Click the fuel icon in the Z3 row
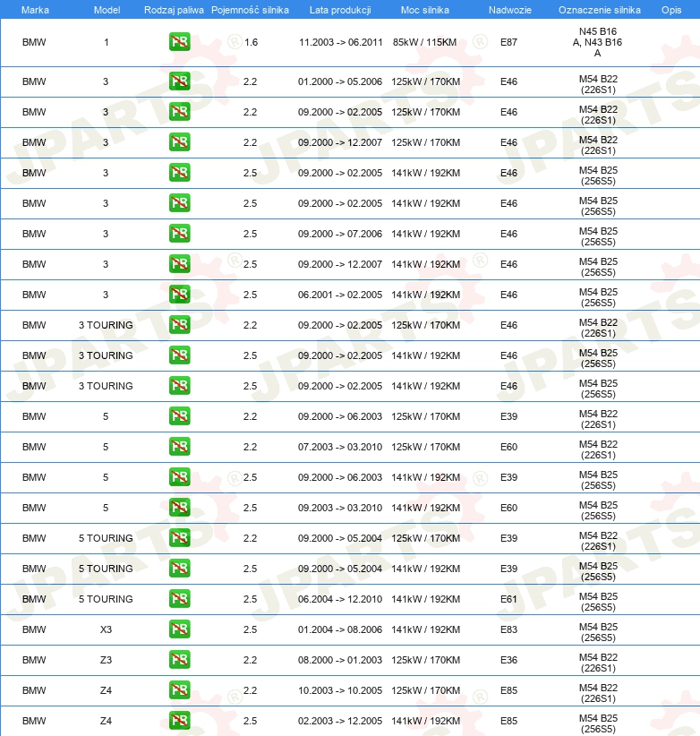The height and width of the screenshot is (736, 700). [180, 660]
